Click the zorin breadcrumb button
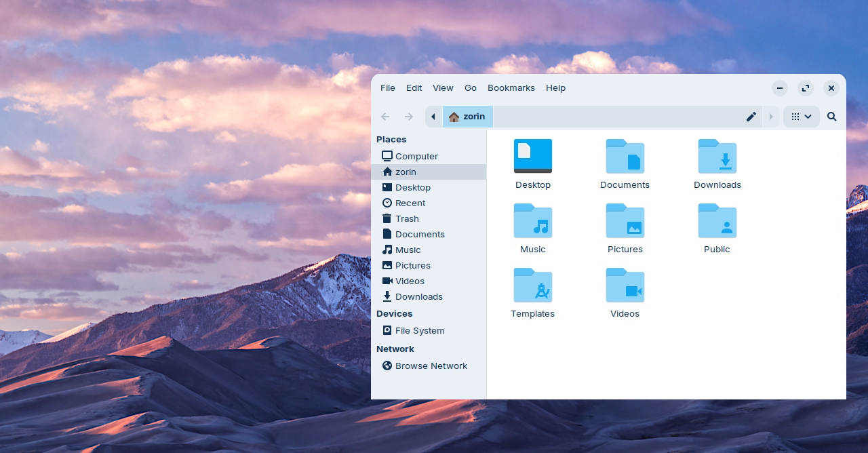868x453 pixels. point(468,117)
